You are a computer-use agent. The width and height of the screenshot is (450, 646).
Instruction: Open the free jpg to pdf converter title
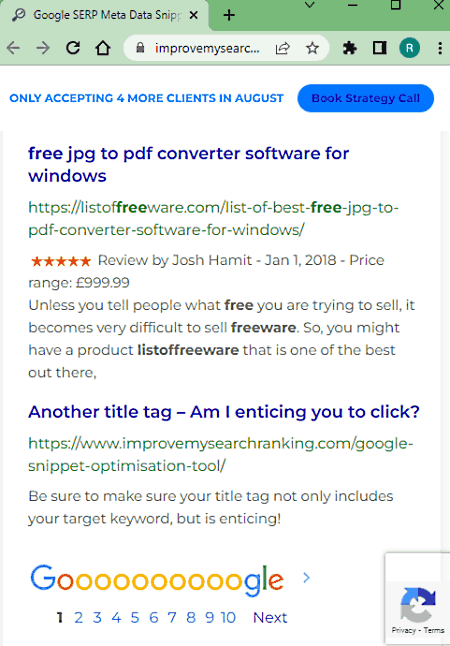[x=189, y=164]
